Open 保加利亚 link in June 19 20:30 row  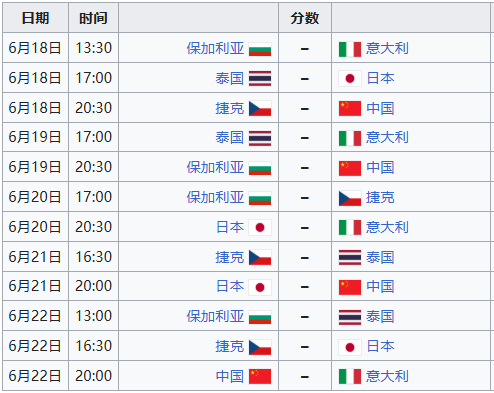[215, 167]
